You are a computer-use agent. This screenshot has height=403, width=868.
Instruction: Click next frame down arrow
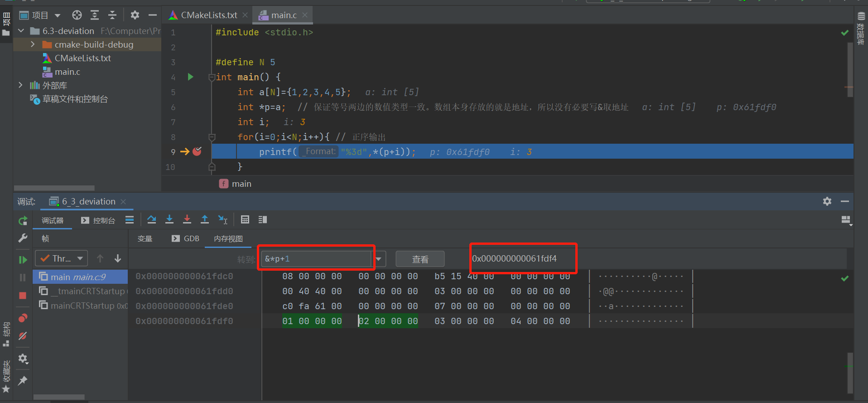coord(118,258)
